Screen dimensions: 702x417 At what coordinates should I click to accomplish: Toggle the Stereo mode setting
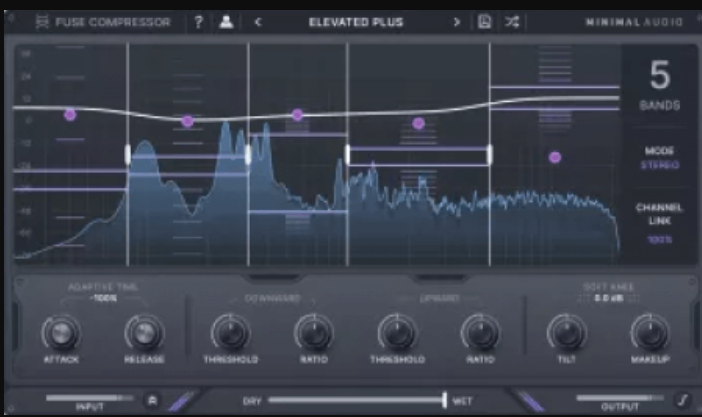click(x=659, y=165)
